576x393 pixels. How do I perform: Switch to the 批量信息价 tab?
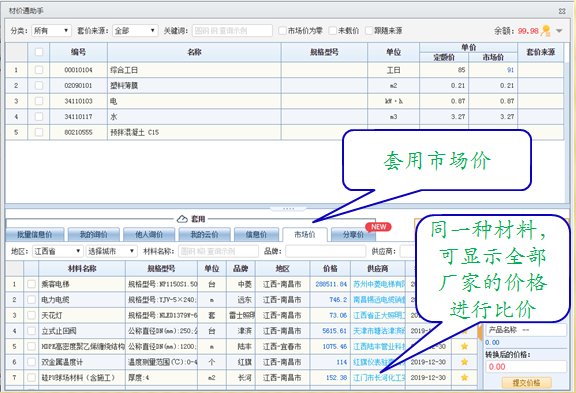point(35,234)
